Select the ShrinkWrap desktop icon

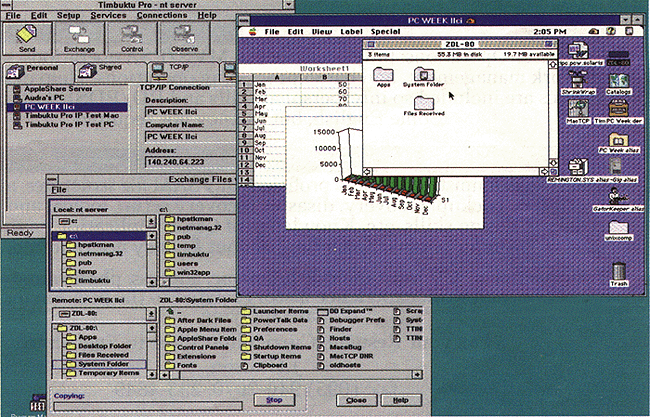coord(578,83)
